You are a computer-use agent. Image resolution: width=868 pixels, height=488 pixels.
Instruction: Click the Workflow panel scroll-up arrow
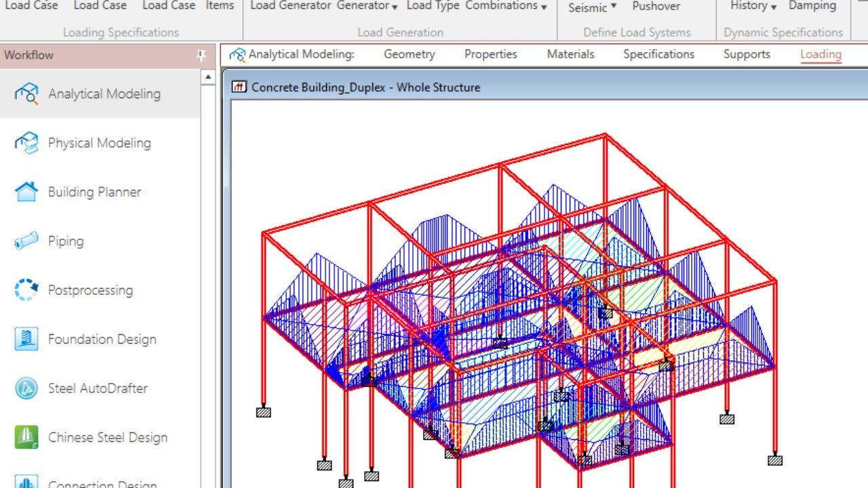pos(208,78)
